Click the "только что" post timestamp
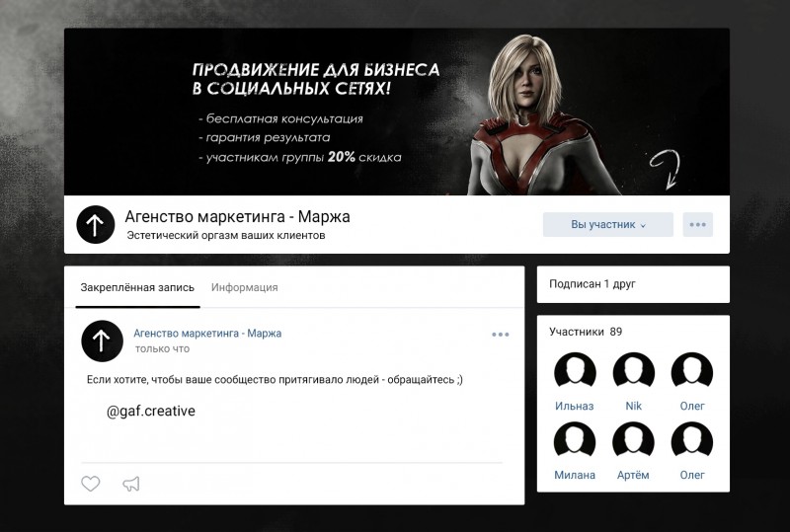The height and width of the screenshot is (532, 790). 162,349
